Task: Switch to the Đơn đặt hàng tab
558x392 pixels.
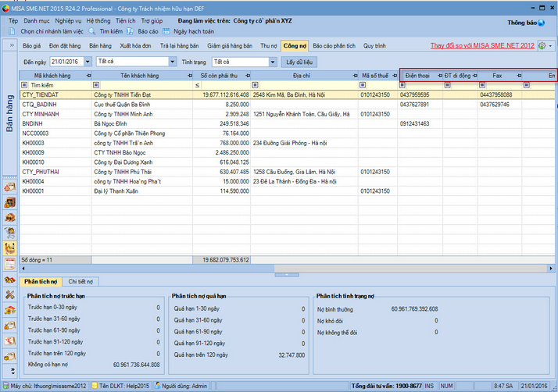Action: 65,45
